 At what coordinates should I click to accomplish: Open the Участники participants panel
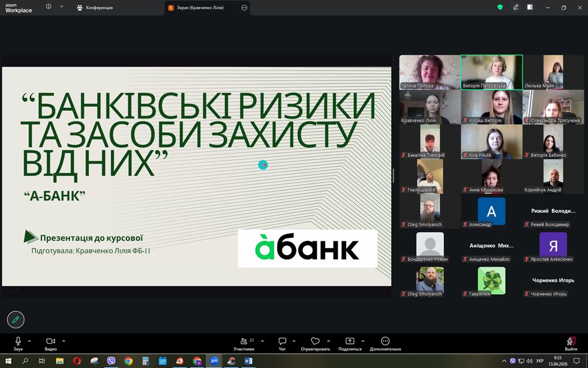coord(244,342)
